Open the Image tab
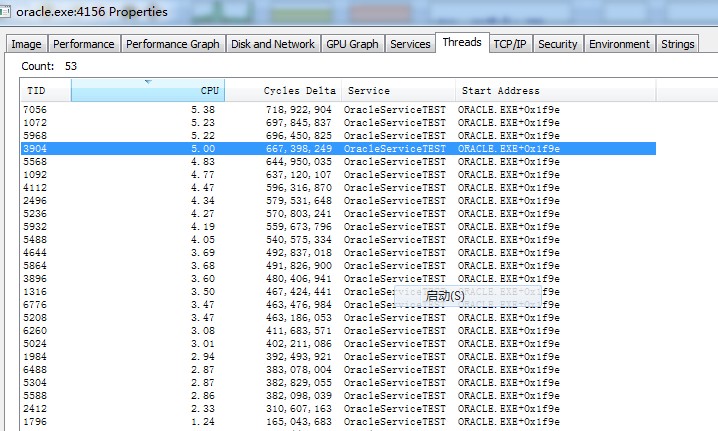 [27, 44]
